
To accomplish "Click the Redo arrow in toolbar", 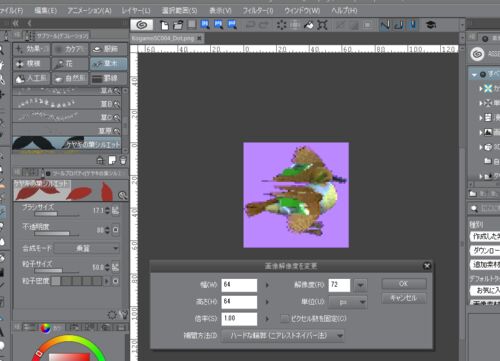I will click(264, 25).
